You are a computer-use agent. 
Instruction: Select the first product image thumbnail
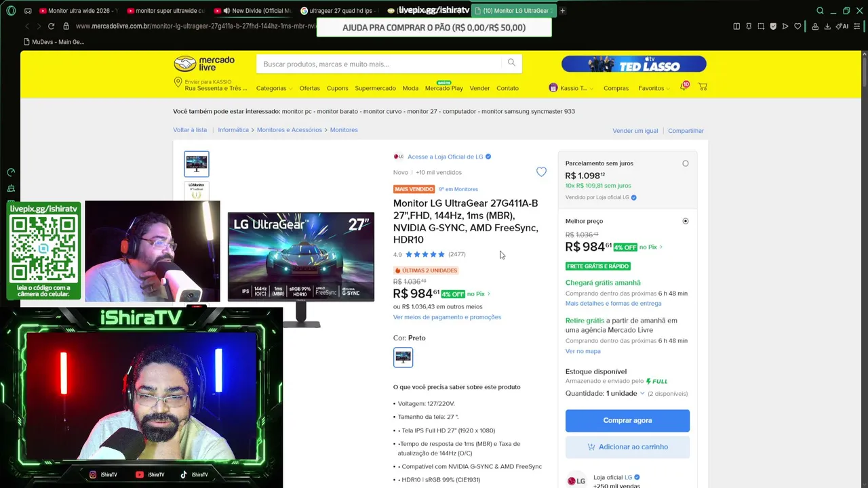pyautogui.click(x=197, y=164)
